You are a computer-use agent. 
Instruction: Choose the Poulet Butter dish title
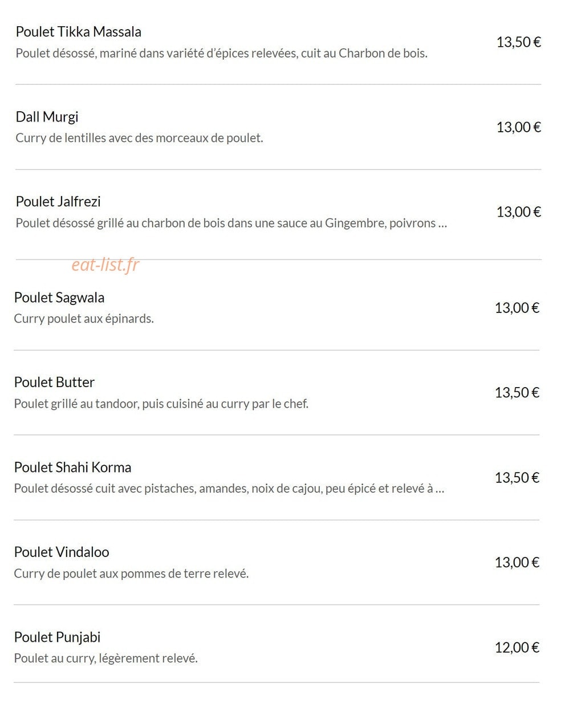pyautogui.click(x=54, y=383)
